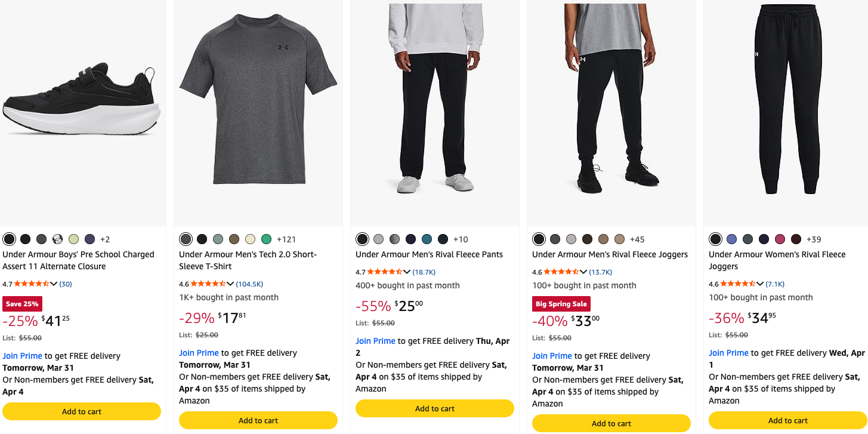Screen dimensions: 868x434
Task: Select the pink swatch for Women's Fleece Joggers
Action: [780, 239]
